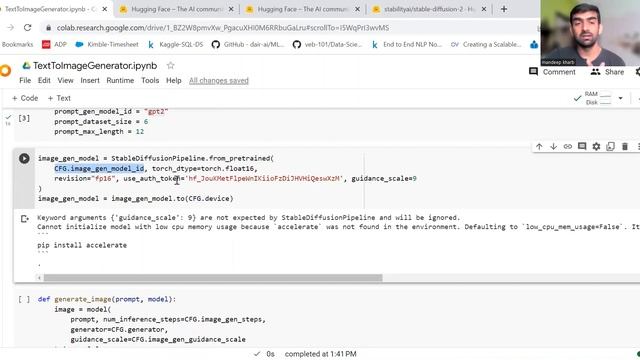Viewport: 640px width, 360px height.
Task: Close the stabilityai/stable-diffusion-2 tab
Action: (x=484, y=9)
